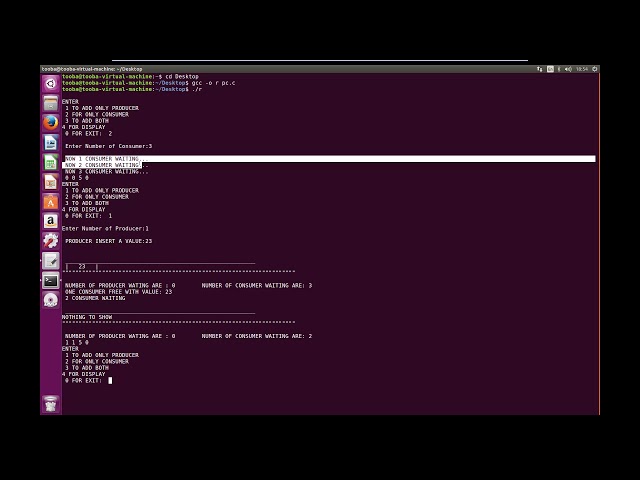This screenshot has height=480, width=640.
Task: Open the clock showing 18:54
Action: [582, 69]
